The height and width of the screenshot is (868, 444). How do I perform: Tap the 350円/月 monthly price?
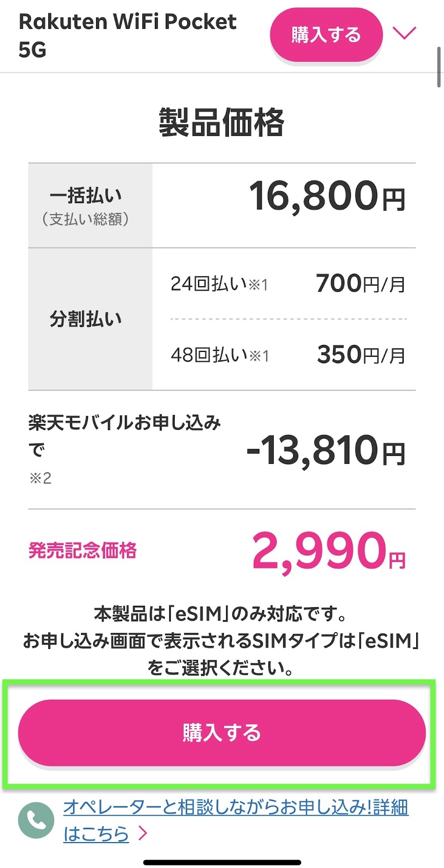[361, 355]
